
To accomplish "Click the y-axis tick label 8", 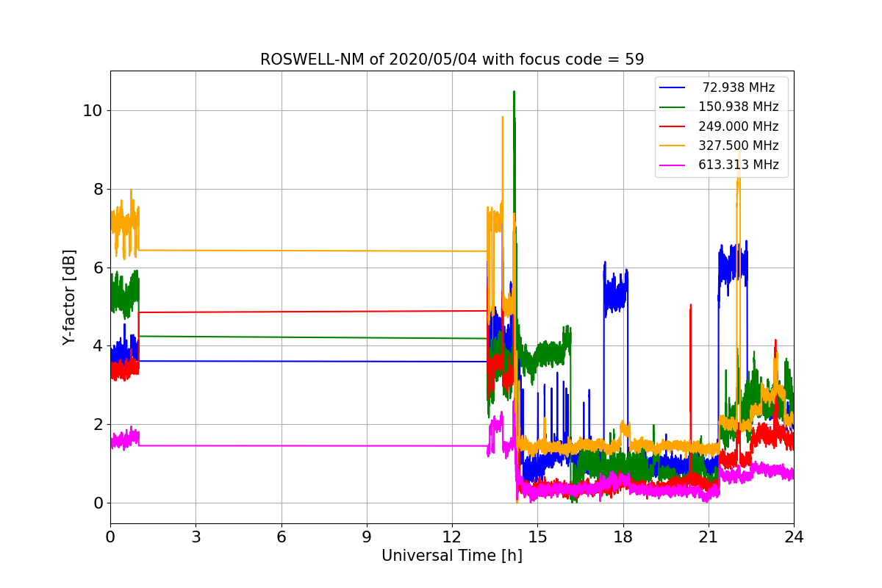I will tap(98, 189).
